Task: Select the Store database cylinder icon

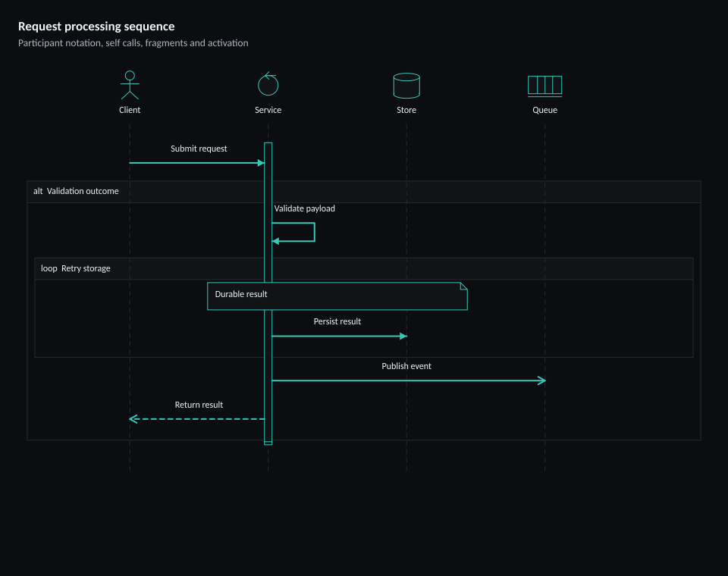Action: pyautogui.click(x=406, y=86)
